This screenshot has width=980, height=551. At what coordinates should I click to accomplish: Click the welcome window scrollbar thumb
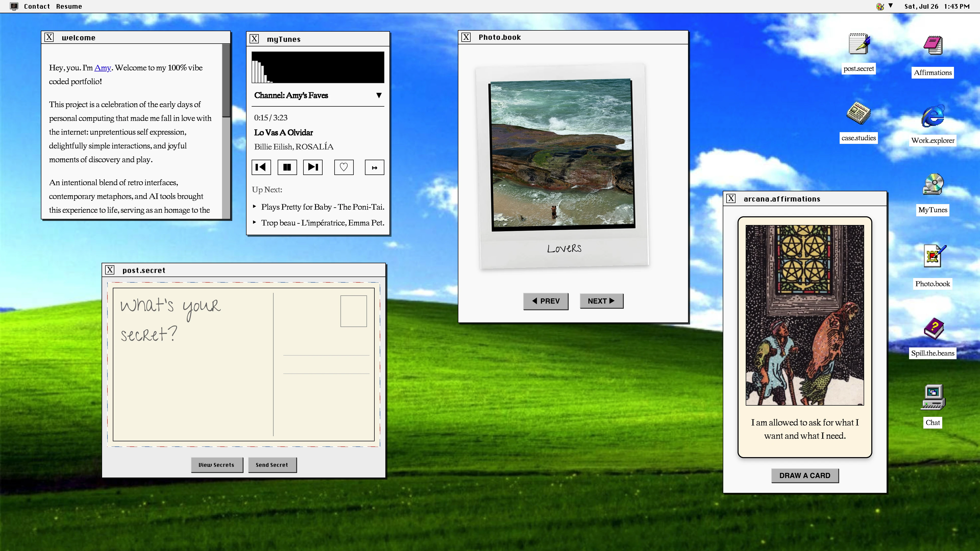[226, 81]
